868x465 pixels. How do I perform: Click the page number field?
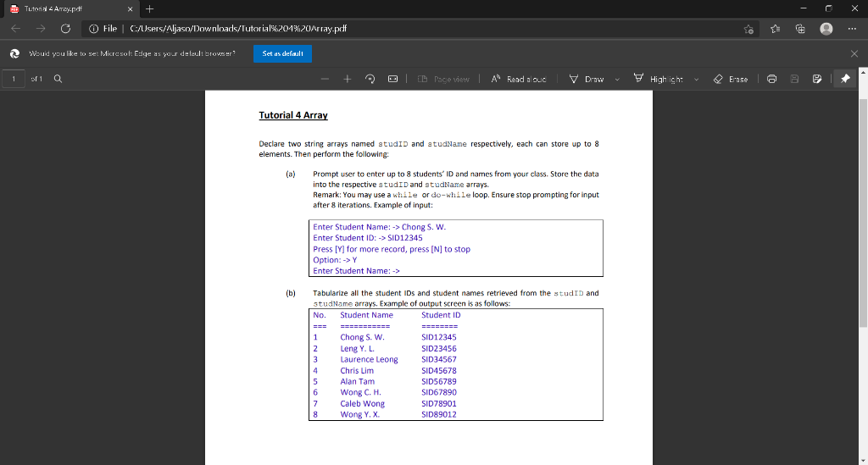click(14, 79)
